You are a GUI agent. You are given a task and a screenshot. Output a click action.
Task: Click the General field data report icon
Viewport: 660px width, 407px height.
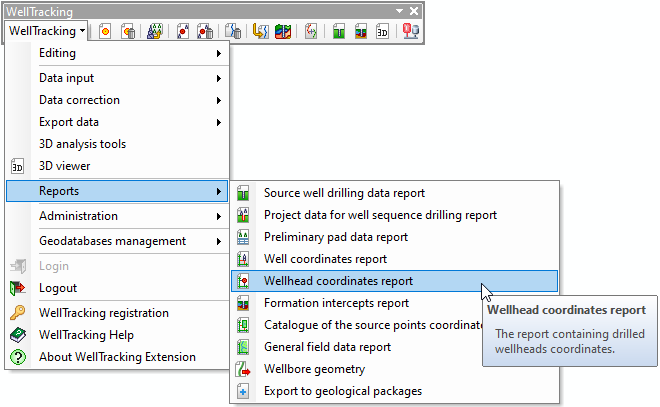(243, 347)
